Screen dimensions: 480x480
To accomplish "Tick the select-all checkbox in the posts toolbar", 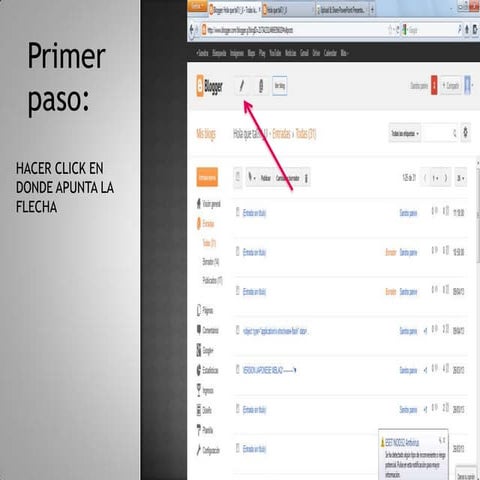I will coord(238,176).
